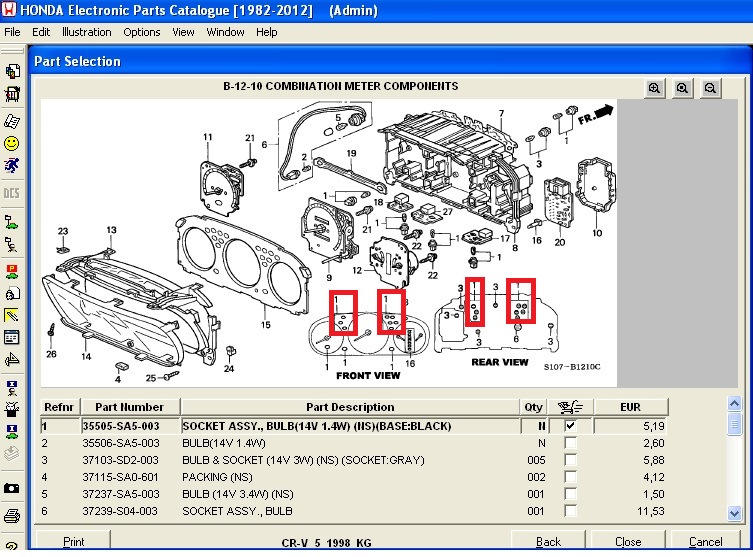Select part number 37237-SA5-003

121,494
